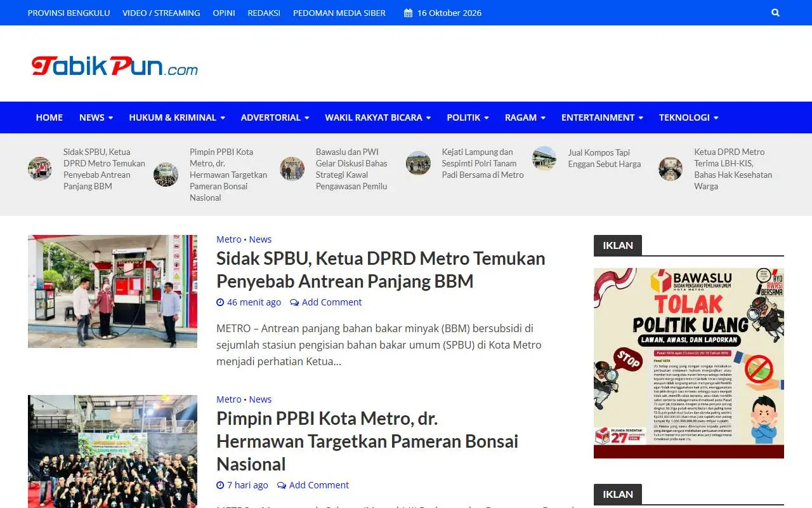Open the OPINI top bar link

coord(224,13)
